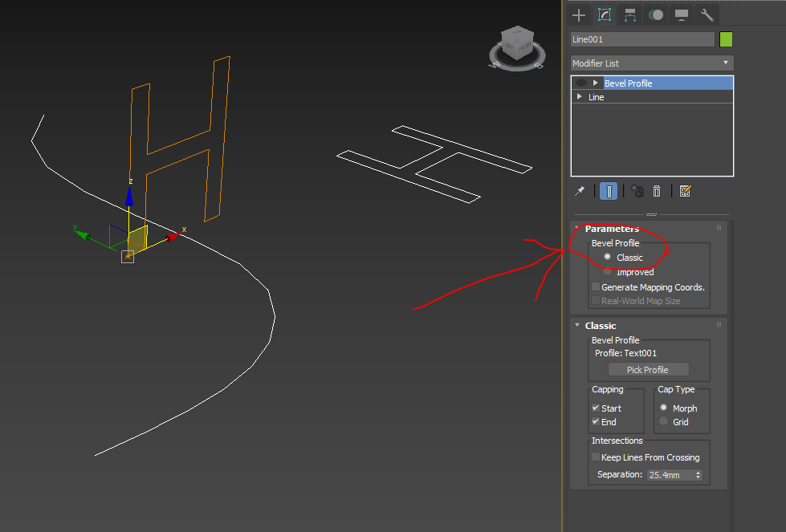The height and width of the screenshot is (532, 786).
Task: Uncheck the Start capping checkbox
Action: pos(596,408)
